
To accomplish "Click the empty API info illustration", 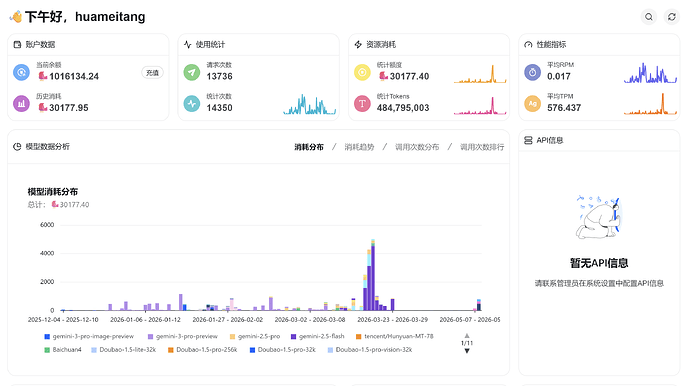I will [599, 217].
